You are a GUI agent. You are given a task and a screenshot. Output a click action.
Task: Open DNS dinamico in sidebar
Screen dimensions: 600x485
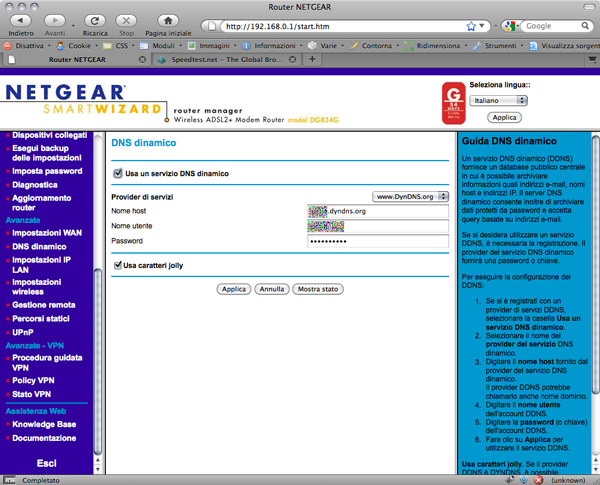[39, 247]
